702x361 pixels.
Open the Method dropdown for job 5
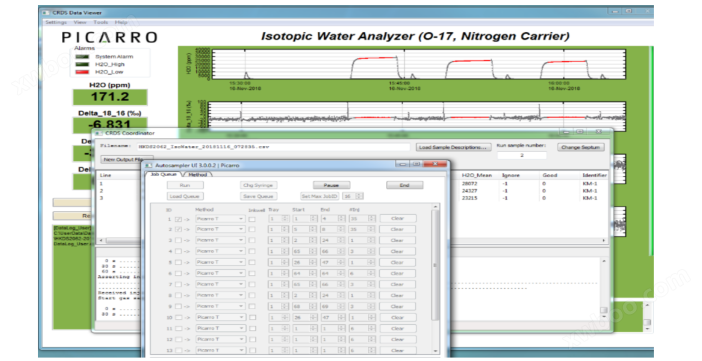coord(220,262)
